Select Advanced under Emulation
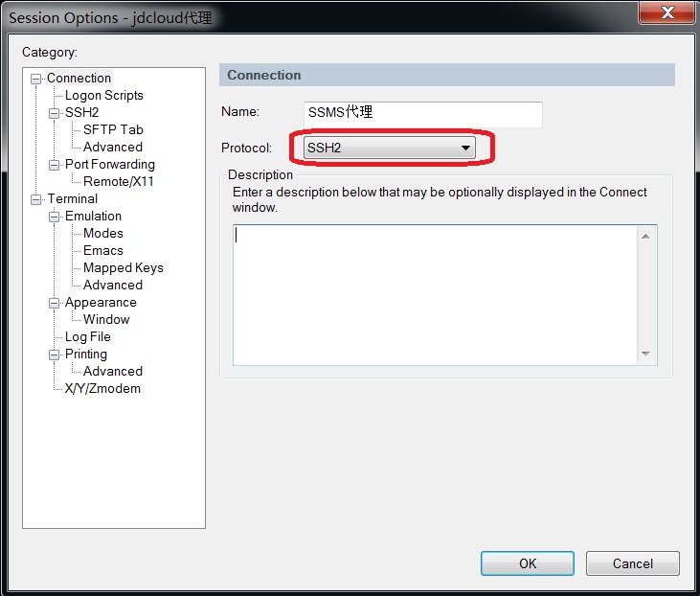 click(x=113, y=285)
